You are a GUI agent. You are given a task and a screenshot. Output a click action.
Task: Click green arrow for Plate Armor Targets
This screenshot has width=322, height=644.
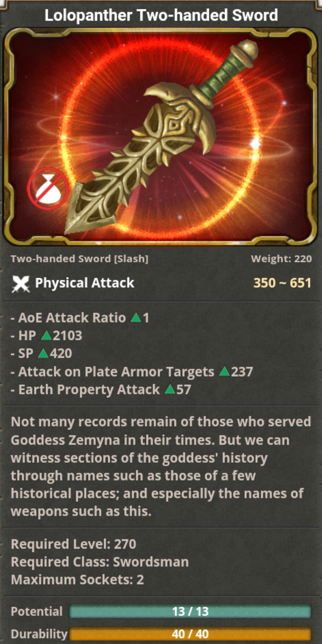click(224, 371)
